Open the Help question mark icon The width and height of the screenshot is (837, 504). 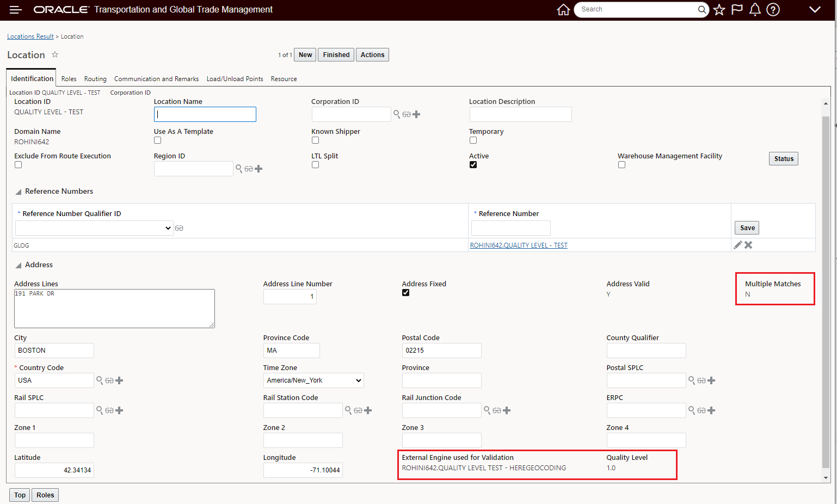click(x=773, y=10)
